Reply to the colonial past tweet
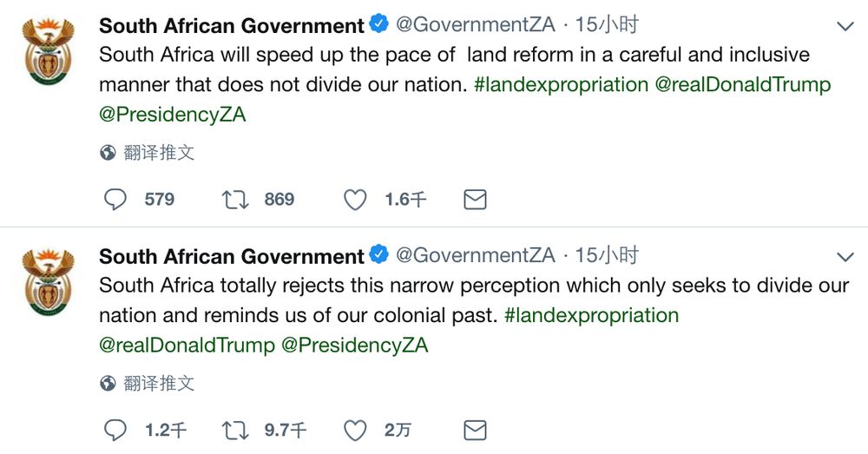The image size is (868, 454). pyautogui.click(x=116, y=430)
